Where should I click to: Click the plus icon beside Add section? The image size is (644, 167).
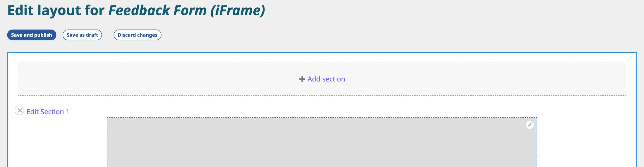[302, 79]
